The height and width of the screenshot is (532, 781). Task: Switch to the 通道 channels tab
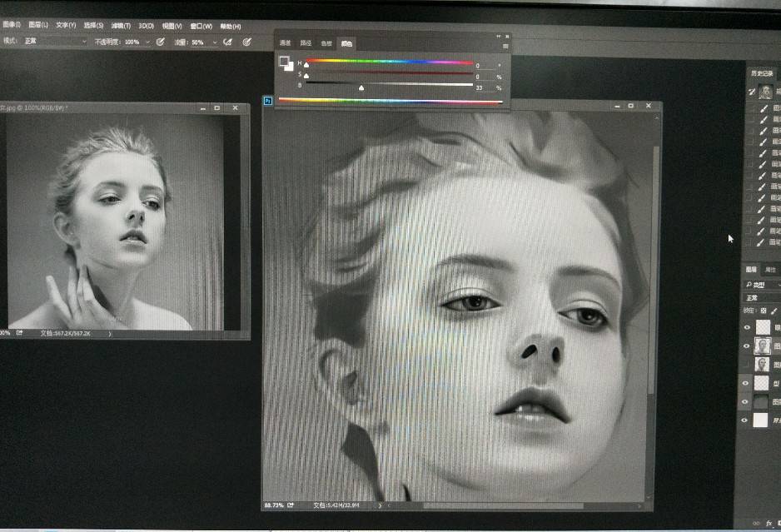coord(285,42)
